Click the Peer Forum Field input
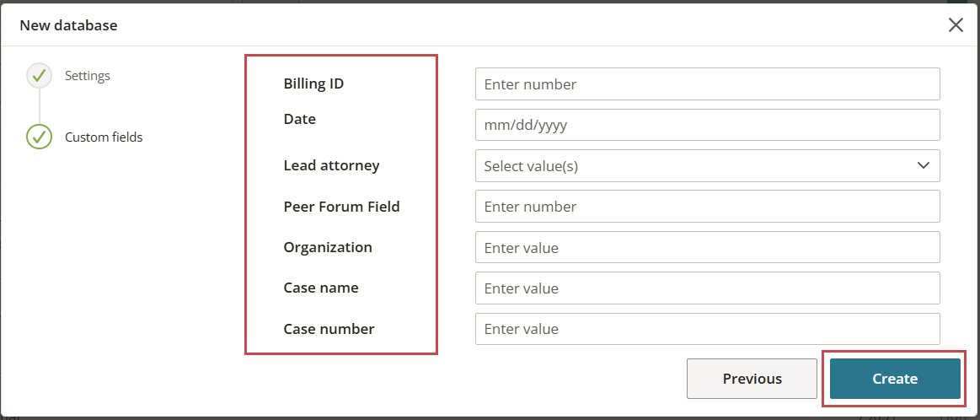Viewport: 980px width, 420px height. point(708,207)
